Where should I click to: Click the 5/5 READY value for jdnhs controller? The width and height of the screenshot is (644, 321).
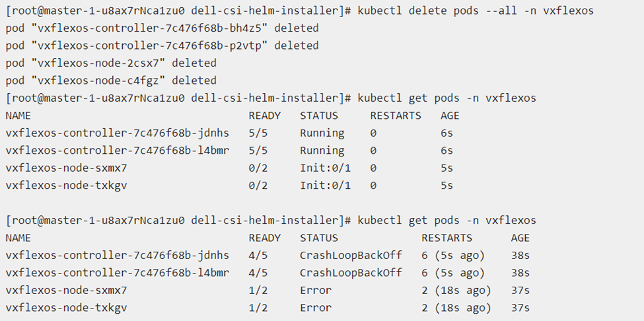(x=258, y=133)
